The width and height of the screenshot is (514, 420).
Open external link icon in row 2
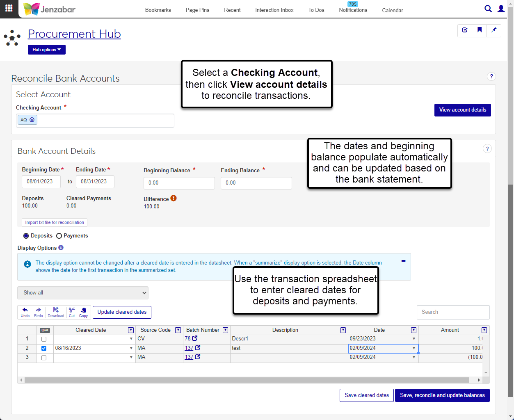tap(197, 348)
